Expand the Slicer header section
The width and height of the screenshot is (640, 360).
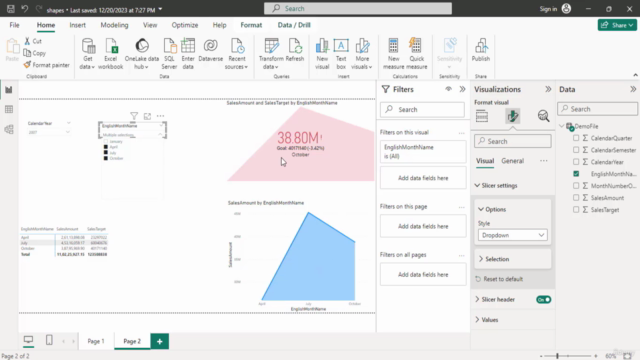477,299
